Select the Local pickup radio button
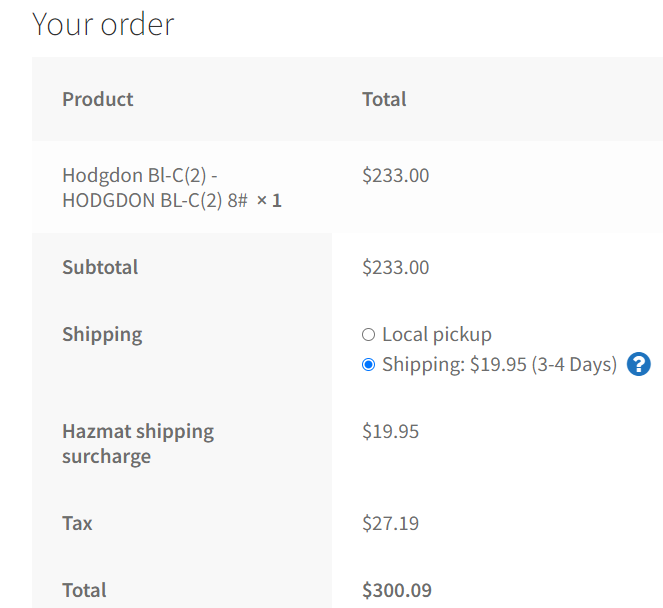Viewport: 663px width, 608px height. 368,335
